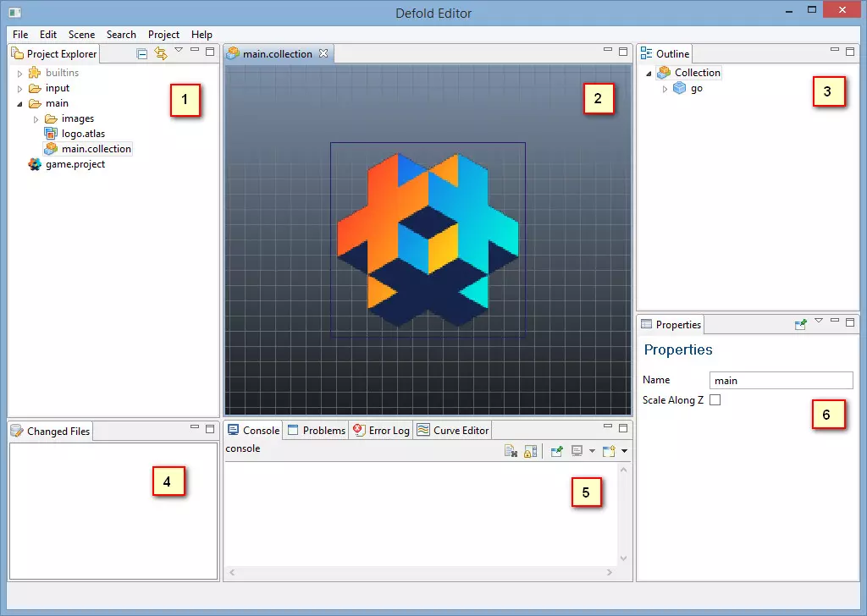Open the game.project file
This screenshot has width=867, height=616.
click(x=75, y=164)
